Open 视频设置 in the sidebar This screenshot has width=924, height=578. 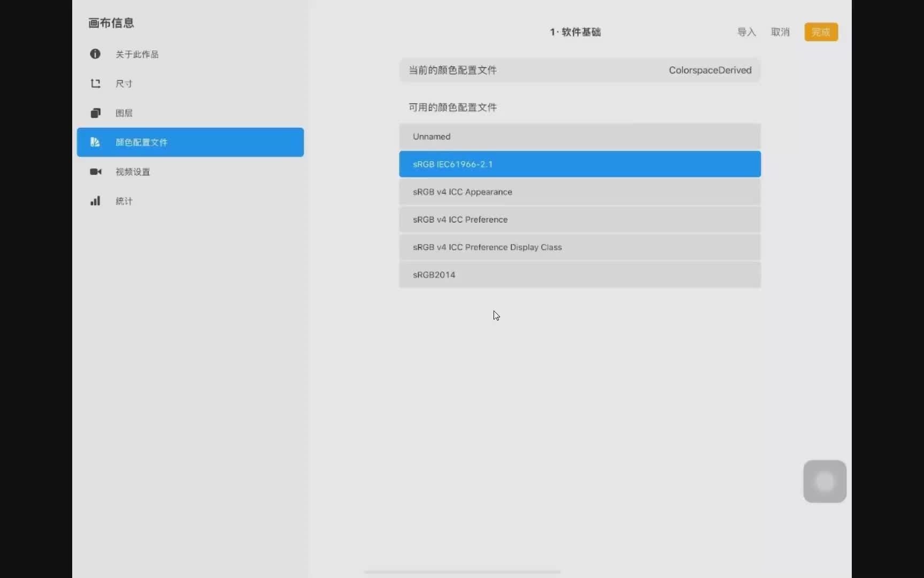tap(190, 172)
